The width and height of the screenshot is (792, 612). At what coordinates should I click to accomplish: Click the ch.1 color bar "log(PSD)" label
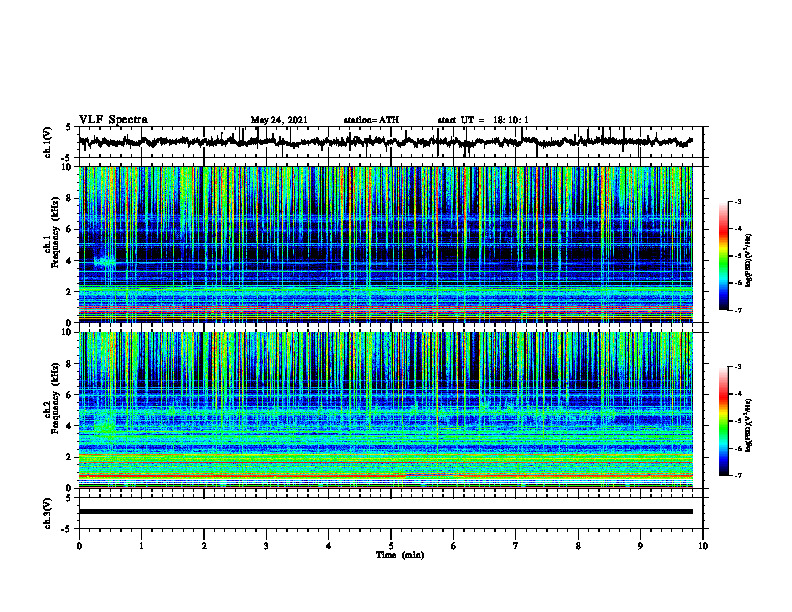click(x=749, y=260)
